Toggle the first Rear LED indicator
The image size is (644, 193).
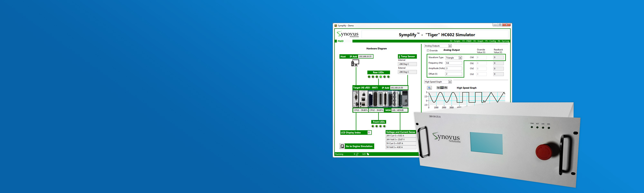click(369, 77)
